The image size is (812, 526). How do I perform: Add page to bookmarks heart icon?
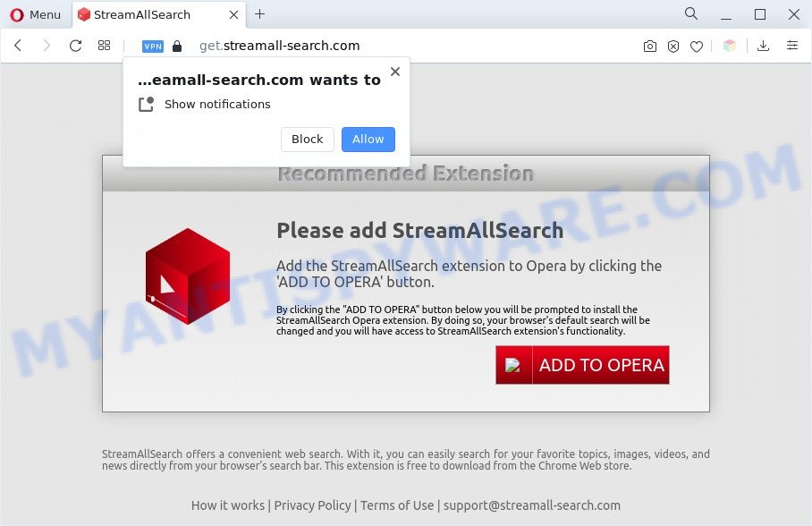pos(697,47)
